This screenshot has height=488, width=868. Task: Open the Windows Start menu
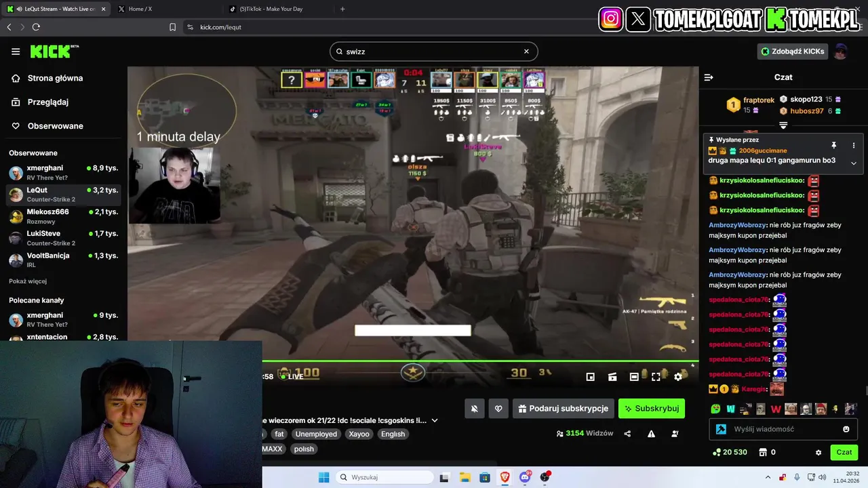click(324, 477)
